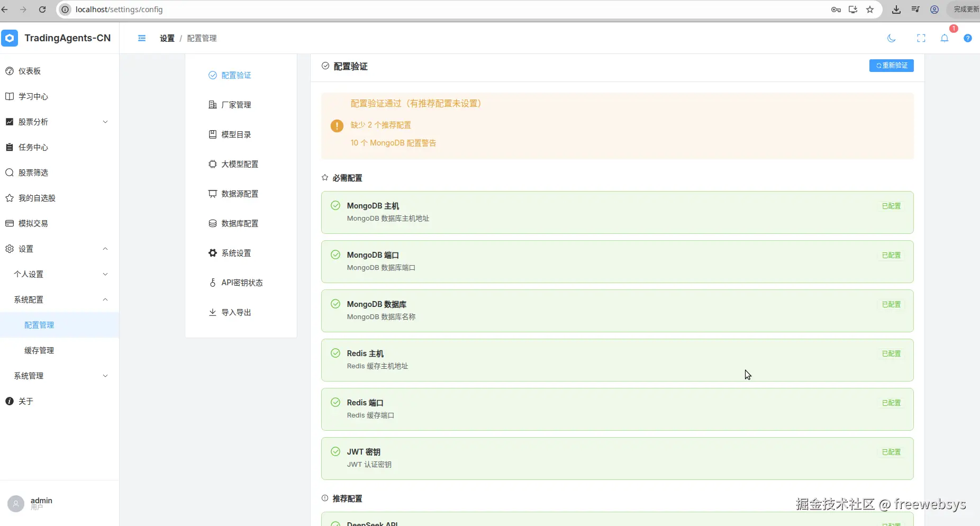Click the admin user avatar

pyautogui.click(x=16, y=503)
